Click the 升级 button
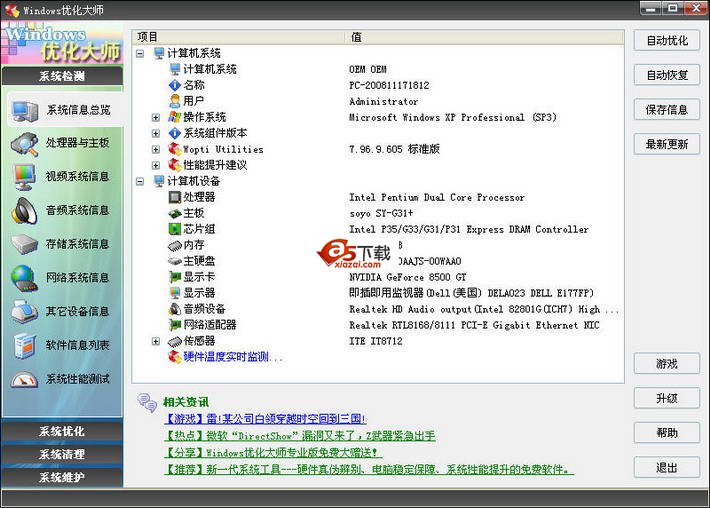710x508 pixels. coord(667,398)
